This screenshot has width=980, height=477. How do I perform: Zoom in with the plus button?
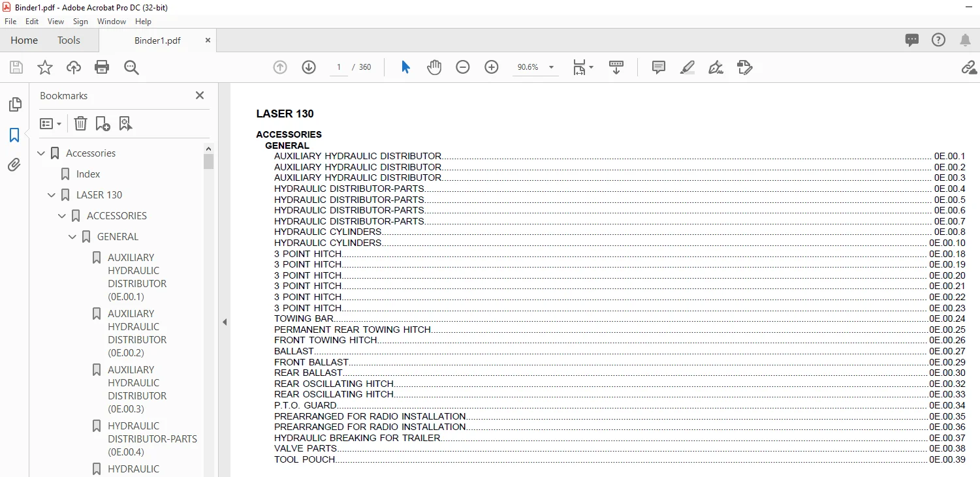click(x=492, y=67)
